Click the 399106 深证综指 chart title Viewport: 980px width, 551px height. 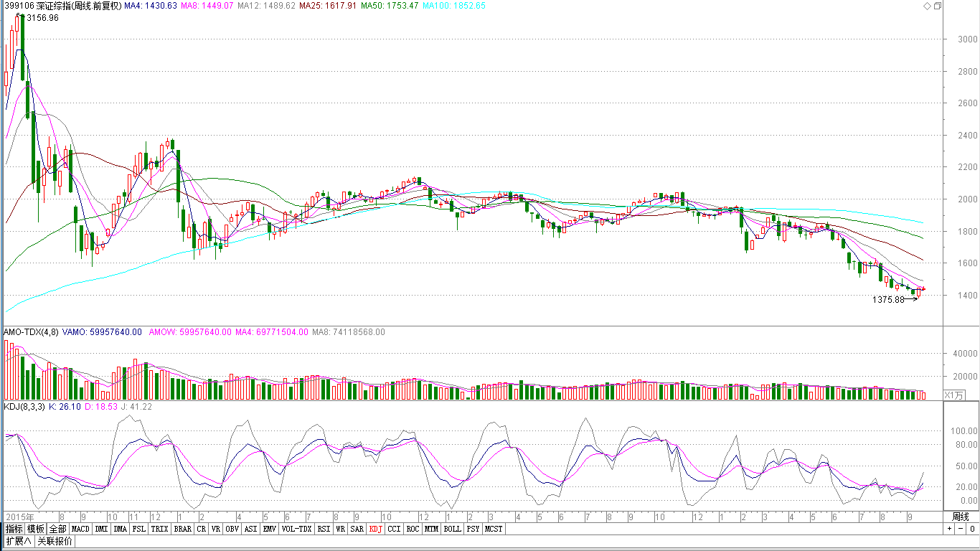point(62,5)
